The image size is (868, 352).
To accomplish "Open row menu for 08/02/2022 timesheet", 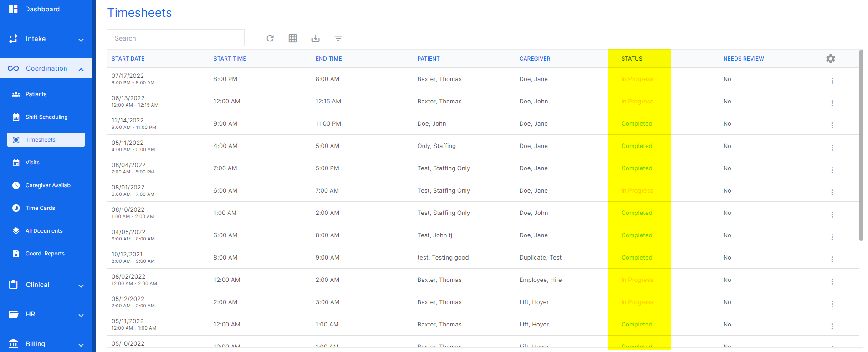I will coord(832,281).
